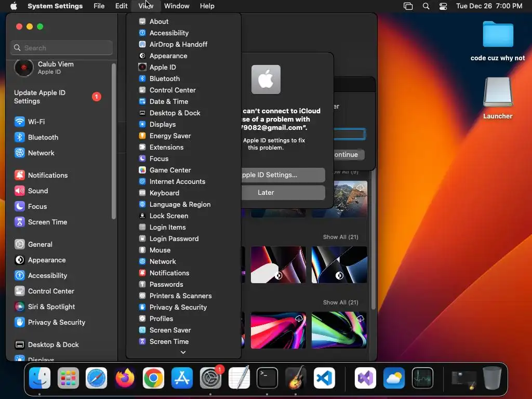Screen dimensions: 532x399
Task: Choose Lock Screen in View menu
Action: coord(183,216)
